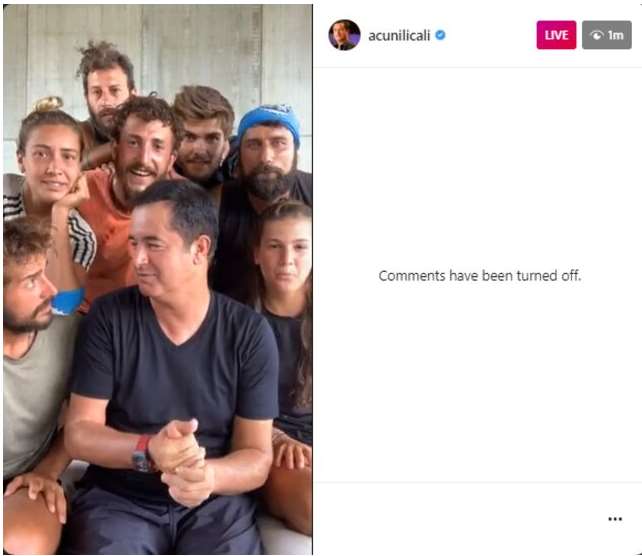Click the acunilicali username link
The height and width of the screenshot is (556, 642).
click(x=399, y=36)
